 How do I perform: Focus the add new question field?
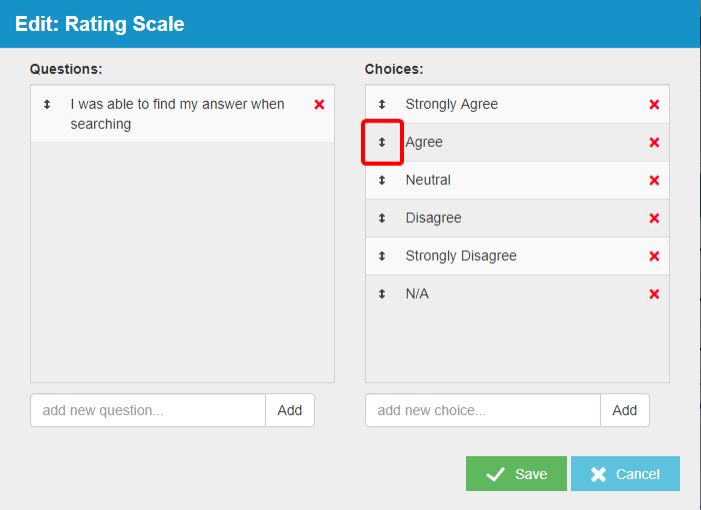tap(148, 410)
